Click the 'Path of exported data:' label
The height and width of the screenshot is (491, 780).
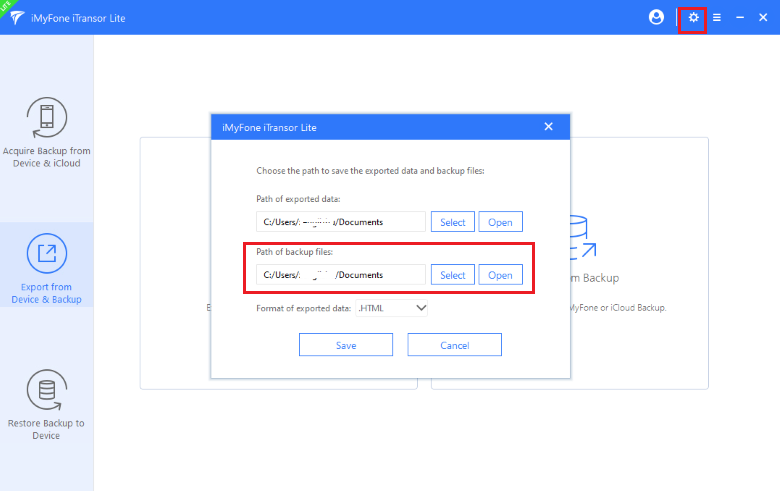[298, 199]
